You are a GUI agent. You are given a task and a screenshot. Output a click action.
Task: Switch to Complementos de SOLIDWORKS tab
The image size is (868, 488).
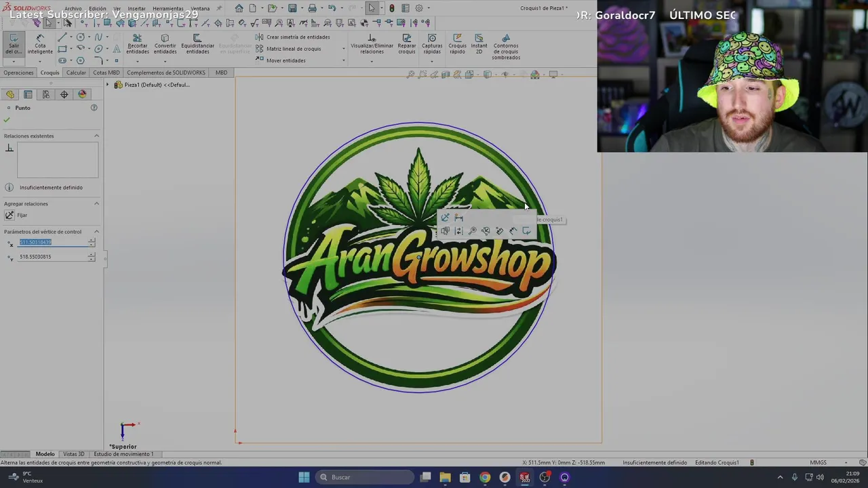click(166, 73)
